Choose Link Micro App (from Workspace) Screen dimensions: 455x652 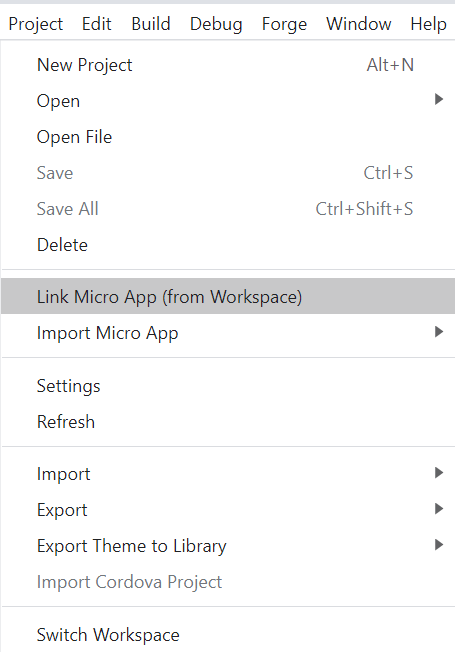pyautogui.click(x=228, y=296)
